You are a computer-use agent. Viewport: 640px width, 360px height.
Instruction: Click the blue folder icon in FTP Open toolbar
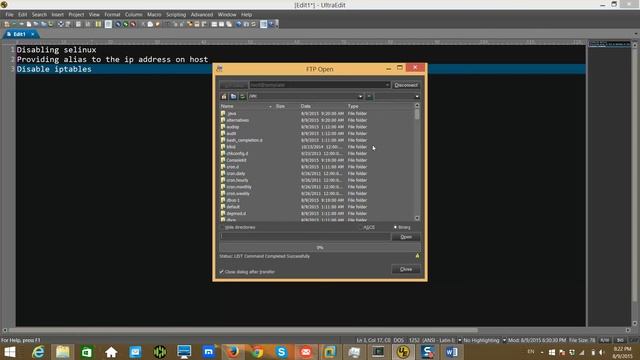pyautogui.click(x=233, y=97)
